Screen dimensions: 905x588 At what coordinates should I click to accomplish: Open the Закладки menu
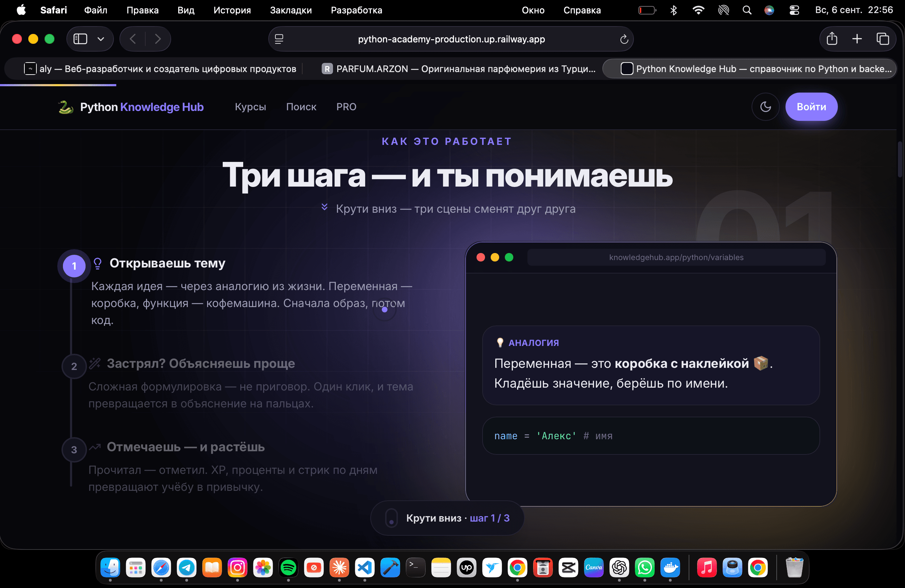click(x=291, y=10)
